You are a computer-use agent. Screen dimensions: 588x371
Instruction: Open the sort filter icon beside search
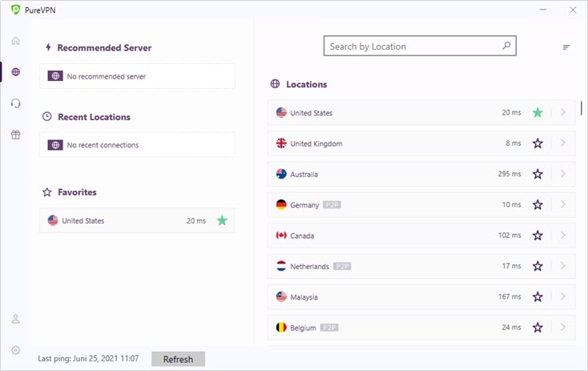566,47
